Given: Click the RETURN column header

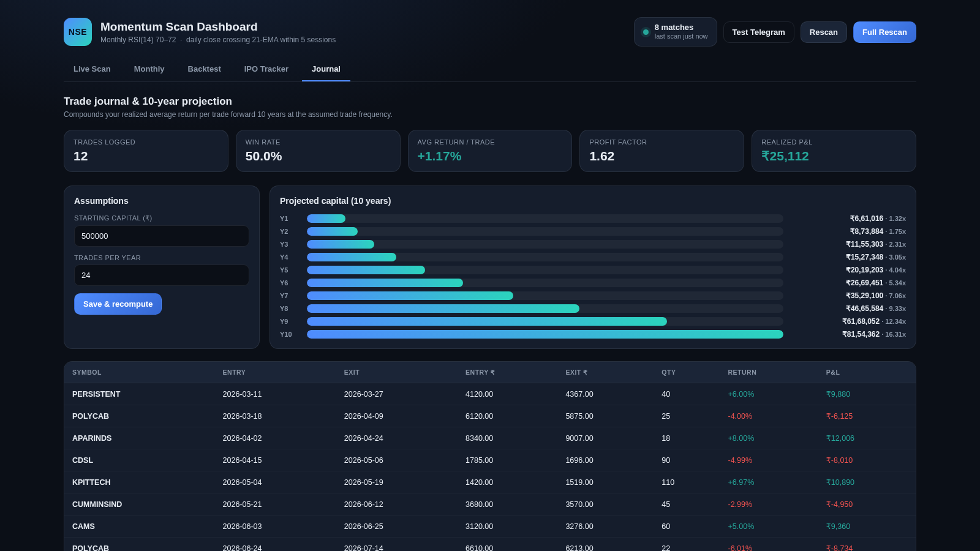Looking at the screenshot, I should tap(742, 372).
